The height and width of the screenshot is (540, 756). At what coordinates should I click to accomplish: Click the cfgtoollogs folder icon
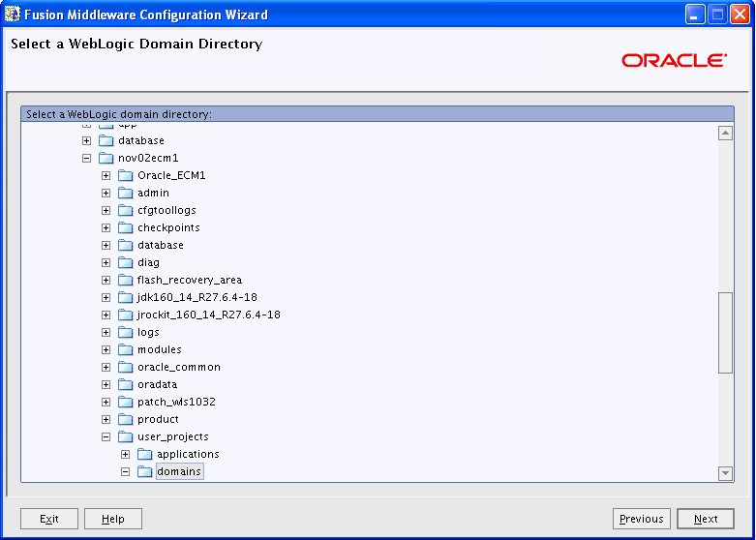126,210
